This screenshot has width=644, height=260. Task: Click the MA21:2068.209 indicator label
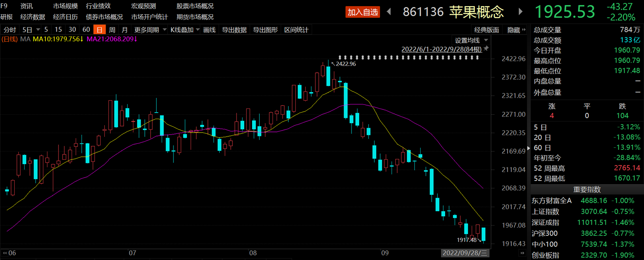coord(112,39)
